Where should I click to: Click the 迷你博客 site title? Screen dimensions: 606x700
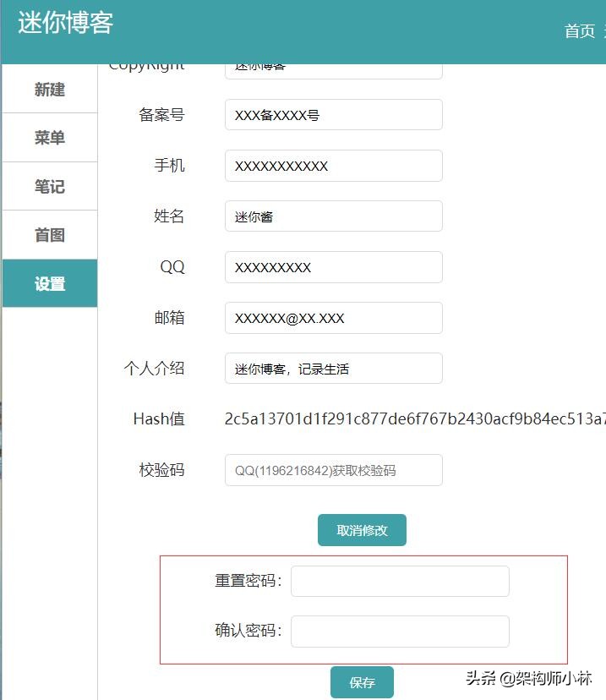(x=66, y=22)
